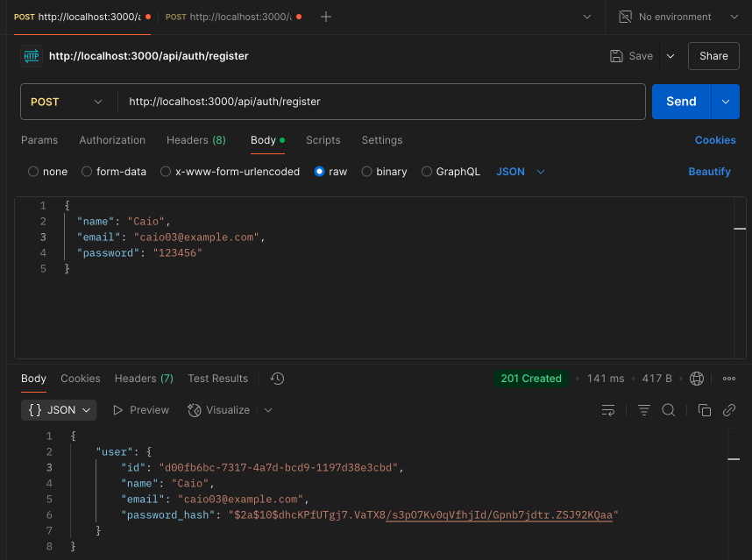Switch to the Headers (8) tab
The width and height of the screenshot is (752, 560).
pos(195,139)
